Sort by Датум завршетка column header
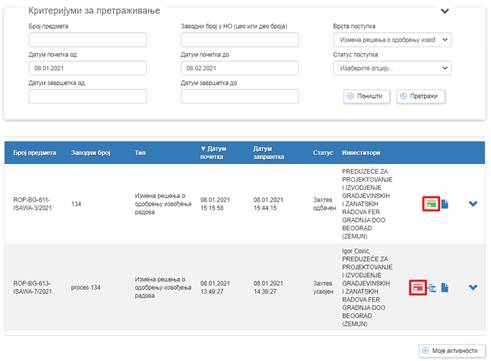 coord(269,152)
